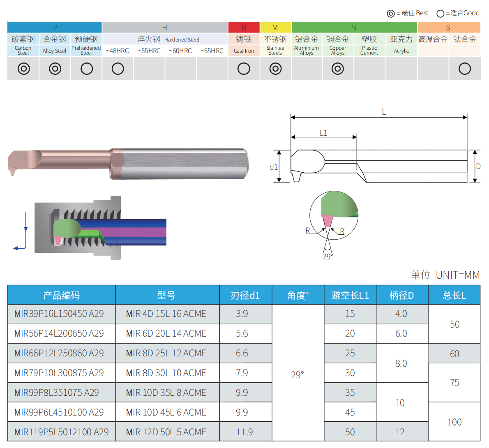489x448 pixels.
Task: Click the ~65HRC hardness label
Action: [212, 51]
